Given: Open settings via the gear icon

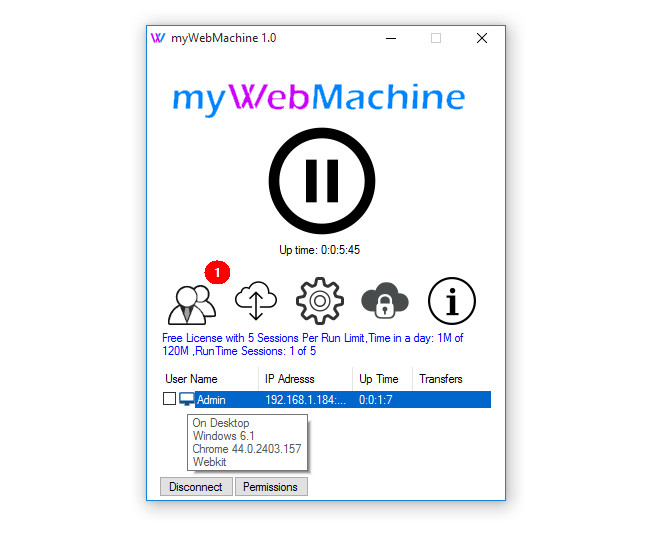Looking at the screenshot, I should pyautogui.click(x=320, y=300).
